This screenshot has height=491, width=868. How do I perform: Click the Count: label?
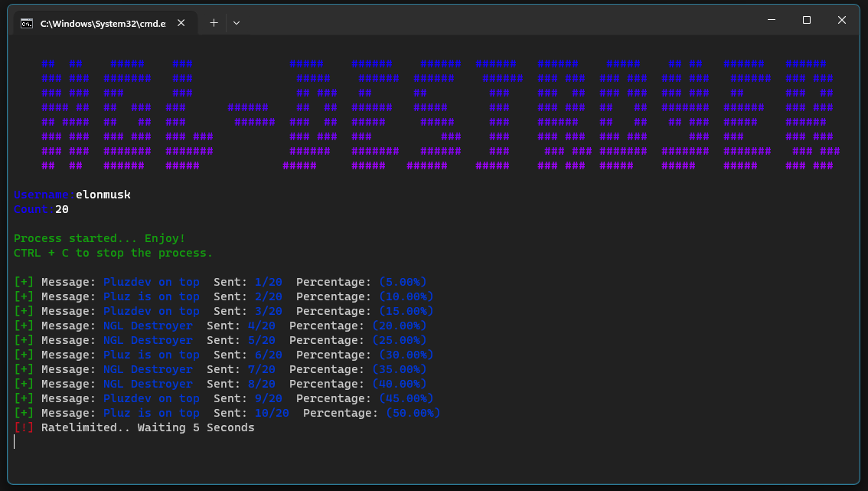(x=34, y=209)
